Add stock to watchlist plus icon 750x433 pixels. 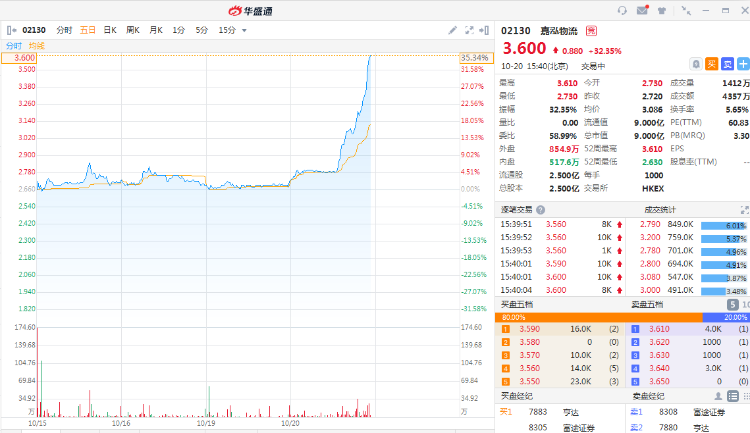click(743, 64)
